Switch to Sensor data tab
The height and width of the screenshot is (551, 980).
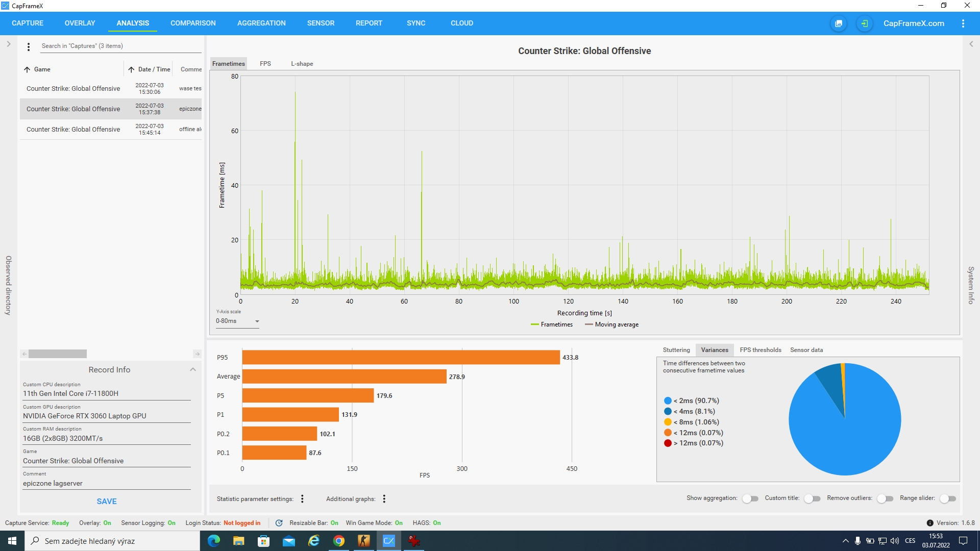(806, 350)
